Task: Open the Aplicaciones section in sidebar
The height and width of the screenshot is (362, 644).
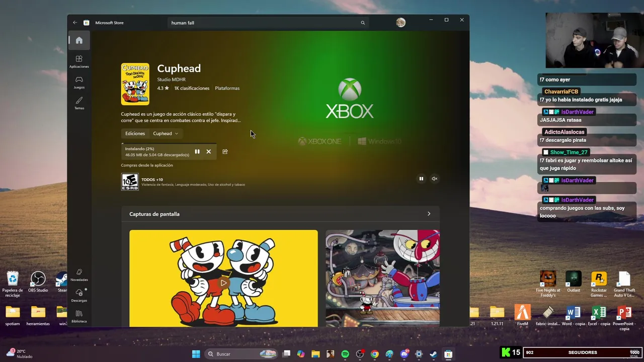Action: coord(79,62)
